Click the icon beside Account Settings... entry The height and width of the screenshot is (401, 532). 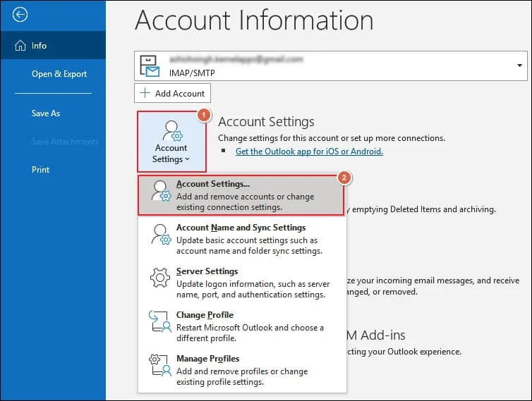[161, 191]
